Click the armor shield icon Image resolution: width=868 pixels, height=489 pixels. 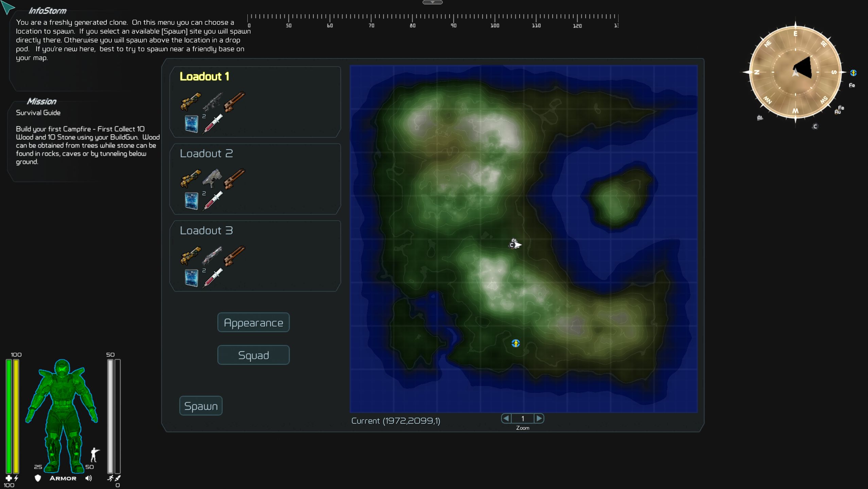tap(38, 478)
